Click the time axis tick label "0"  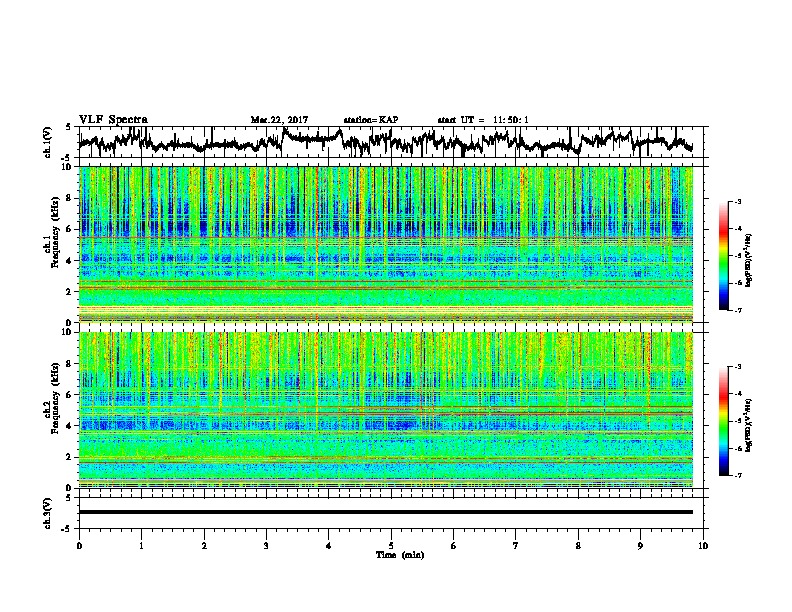coord(79,546)
